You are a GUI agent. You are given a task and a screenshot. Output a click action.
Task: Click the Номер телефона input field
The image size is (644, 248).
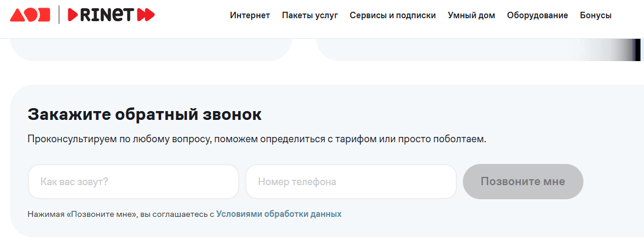point(351,182)
